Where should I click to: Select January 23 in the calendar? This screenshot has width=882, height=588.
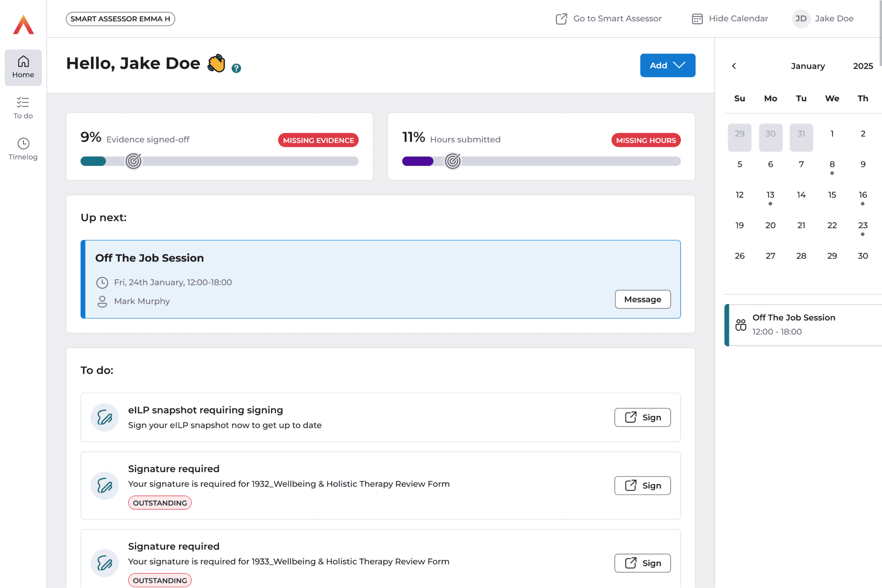(x=862, y=225)
